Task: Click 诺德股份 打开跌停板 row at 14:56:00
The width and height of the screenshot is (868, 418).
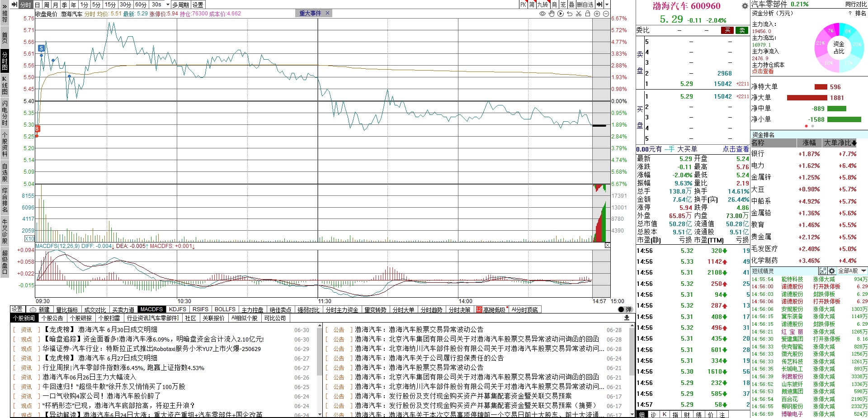Action: (x=809, y=286)
